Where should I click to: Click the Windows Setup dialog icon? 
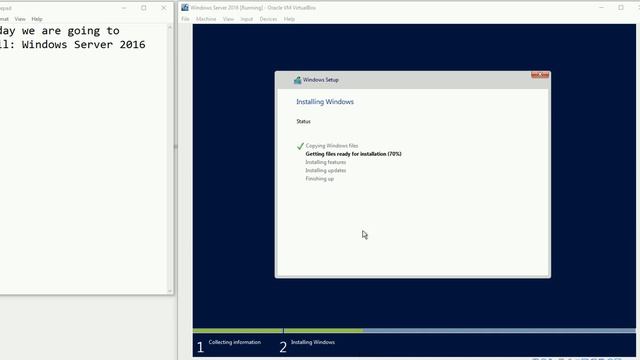[297, 80]
